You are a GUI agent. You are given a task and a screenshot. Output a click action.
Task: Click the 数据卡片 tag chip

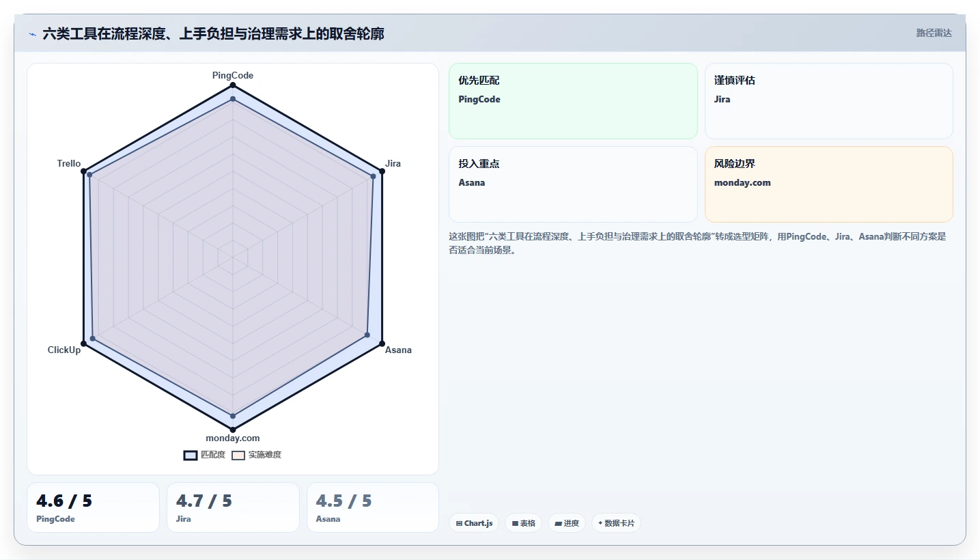[x=617, y=523]
